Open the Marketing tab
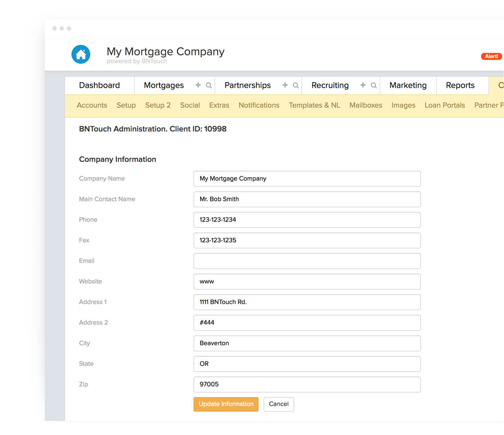 [x=408, y=85]
